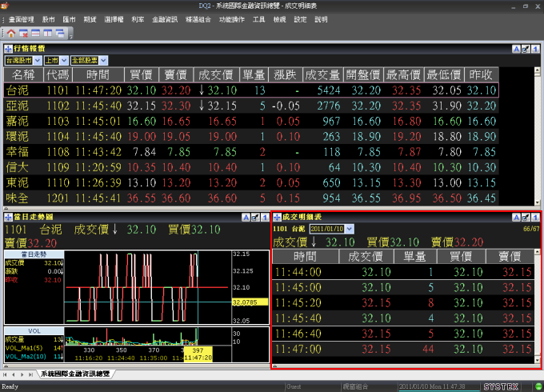
Task: Open the 期貨 menu
Action: coord(90,19)
